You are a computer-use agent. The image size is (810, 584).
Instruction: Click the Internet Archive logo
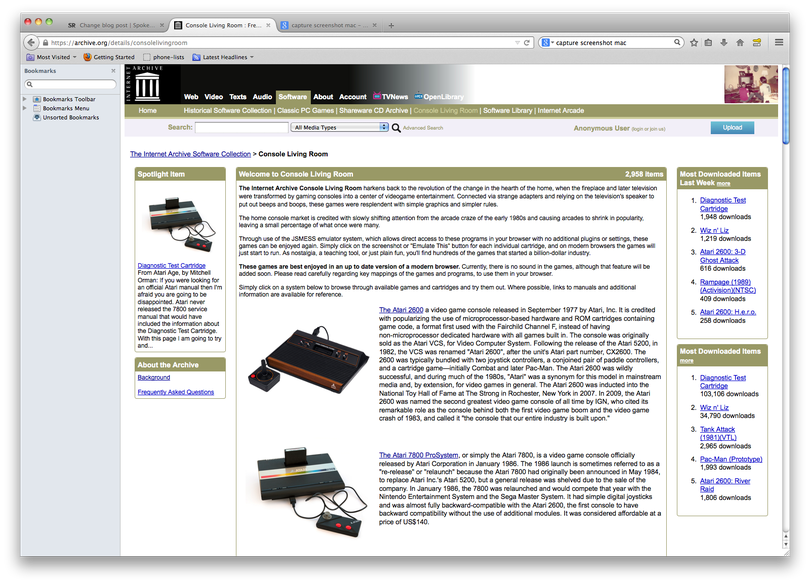147,84
